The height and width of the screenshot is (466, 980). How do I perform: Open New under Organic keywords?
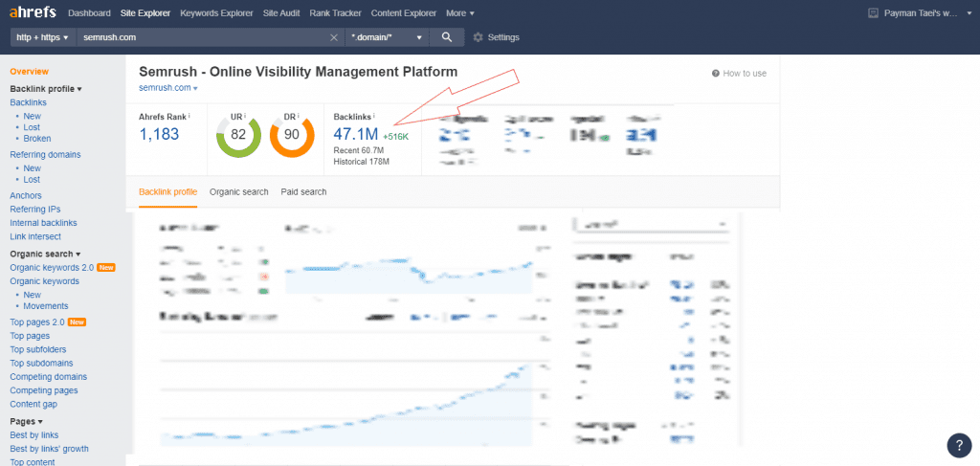33,295
